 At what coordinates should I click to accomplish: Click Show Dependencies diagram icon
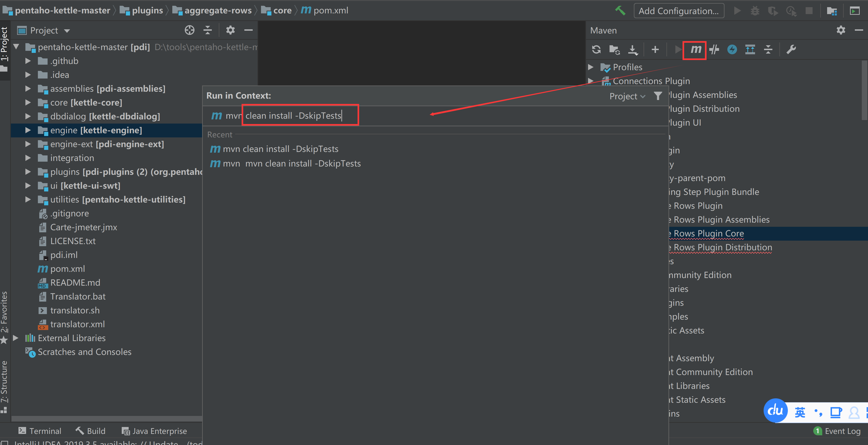click(750, 49)
